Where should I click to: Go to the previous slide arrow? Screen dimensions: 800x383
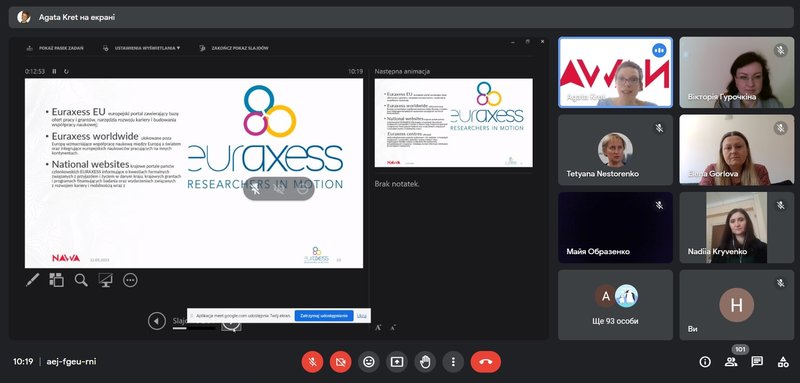coord(157,321)
